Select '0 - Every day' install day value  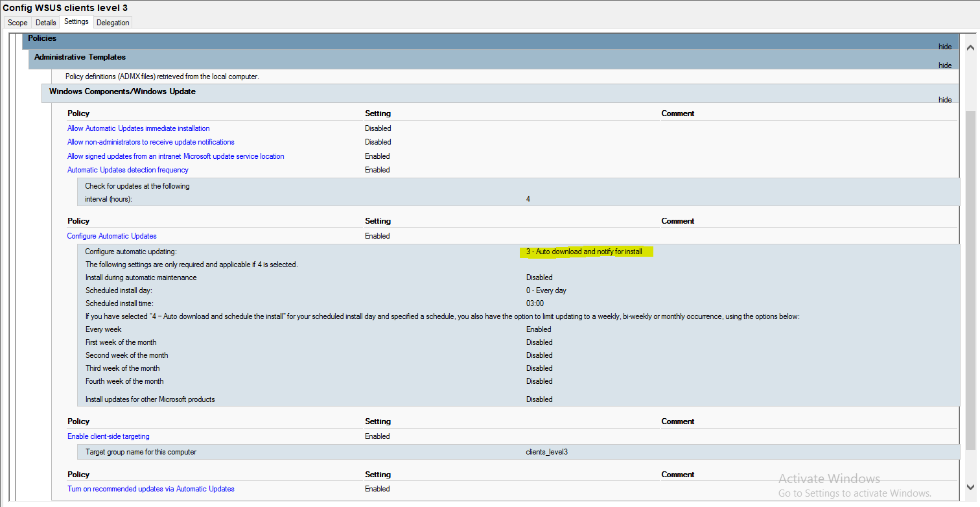point(546,290)
